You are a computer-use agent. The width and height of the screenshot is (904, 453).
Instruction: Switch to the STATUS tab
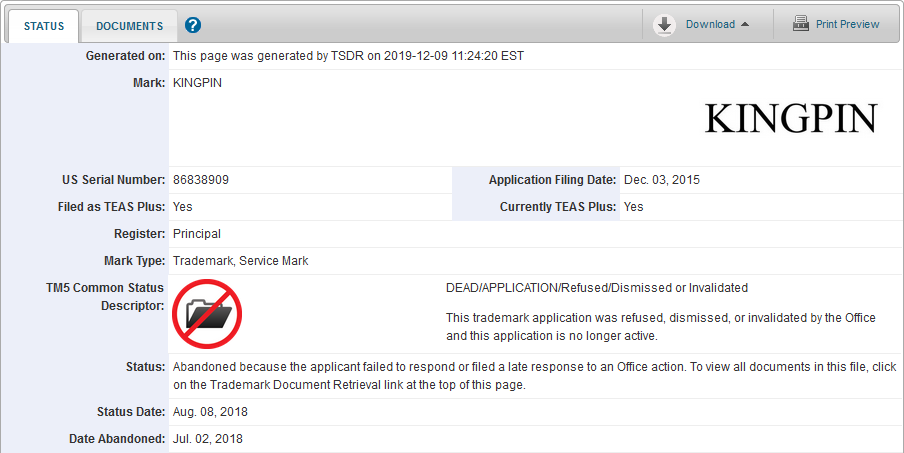point(44,27)
